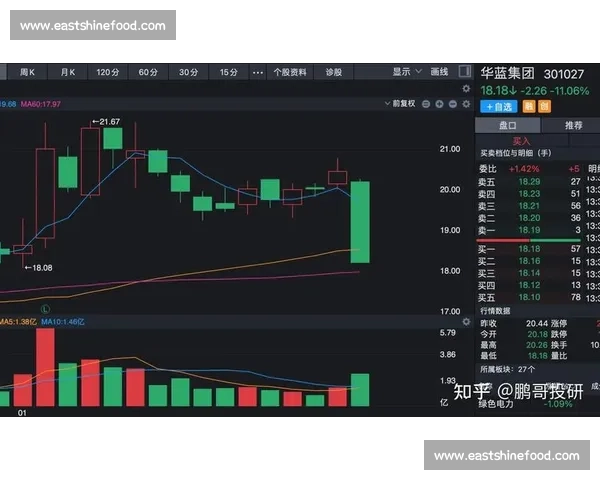Click the buy-sell ratio red-green bar

[528, 240]
